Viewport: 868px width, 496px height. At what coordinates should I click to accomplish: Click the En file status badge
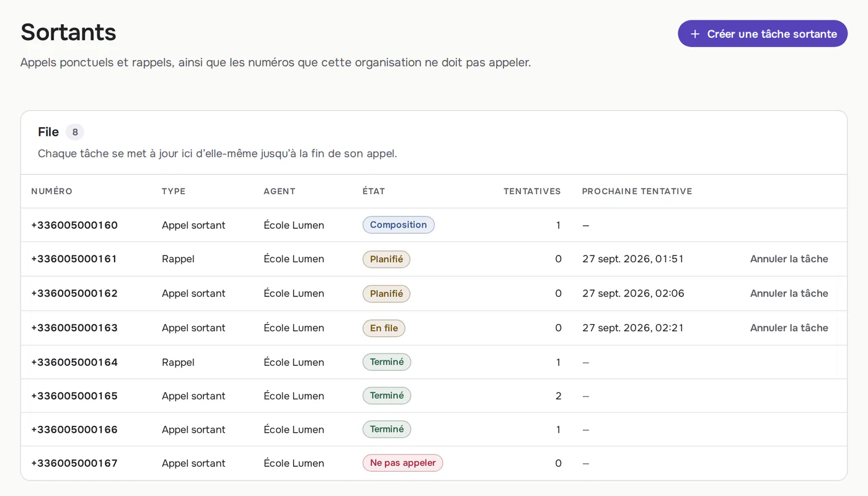coord(384,328)
